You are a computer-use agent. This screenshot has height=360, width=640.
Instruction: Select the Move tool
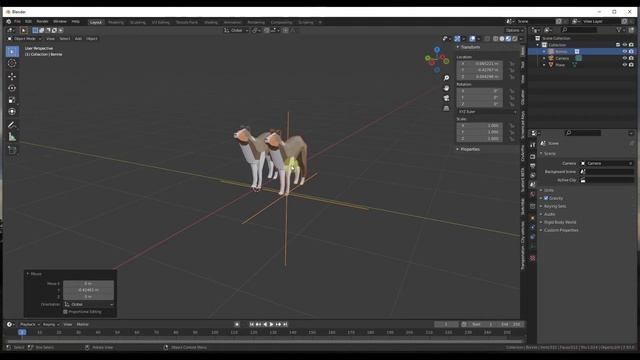click(x=12, y=76)
